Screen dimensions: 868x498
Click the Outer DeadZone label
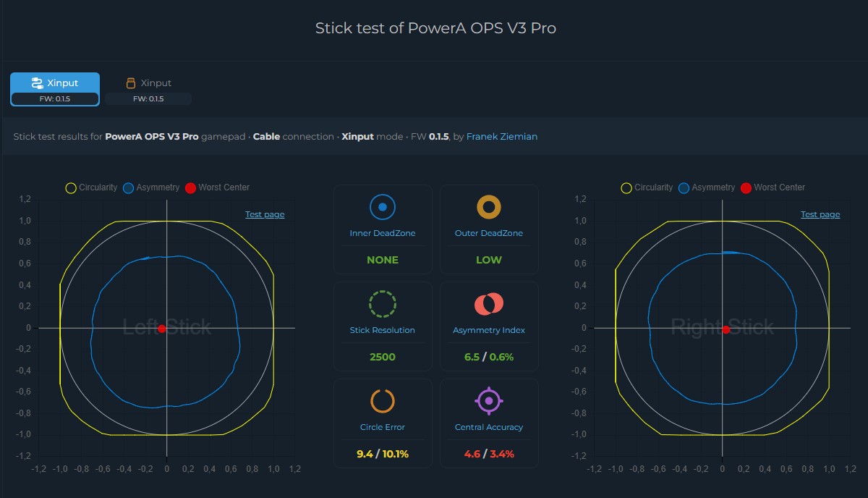[489, 233]
